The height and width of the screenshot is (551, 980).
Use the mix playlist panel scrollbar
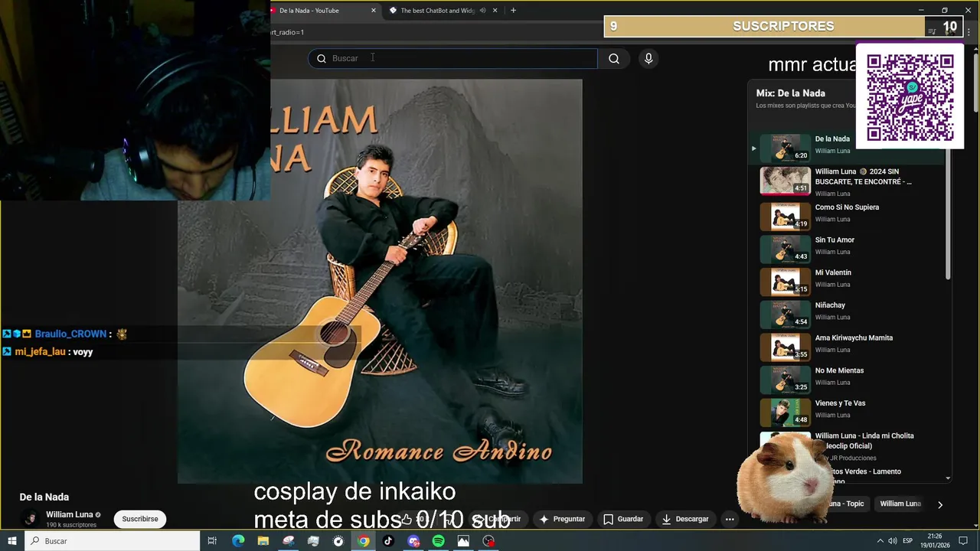click(x=949, y=214)
